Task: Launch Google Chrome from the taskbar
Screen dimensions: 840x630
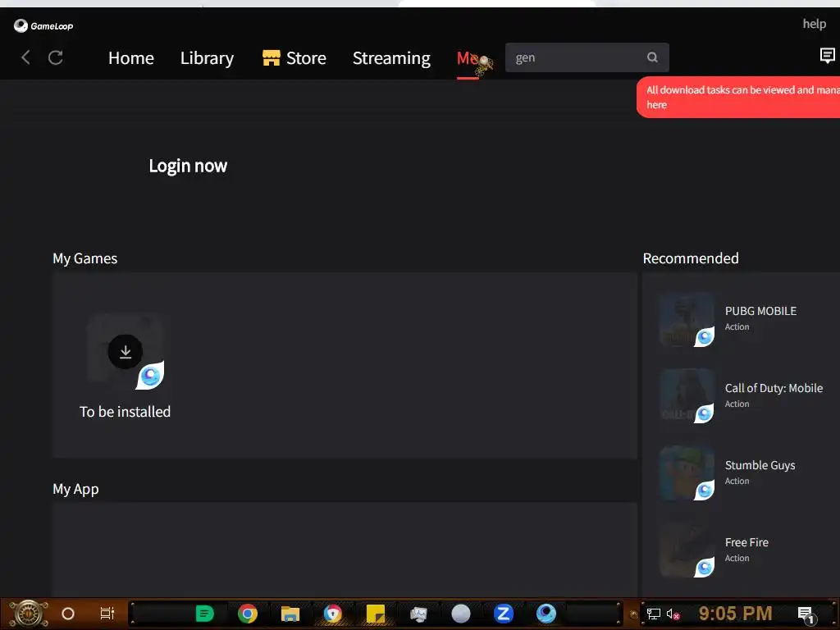Action: point(248,614)
